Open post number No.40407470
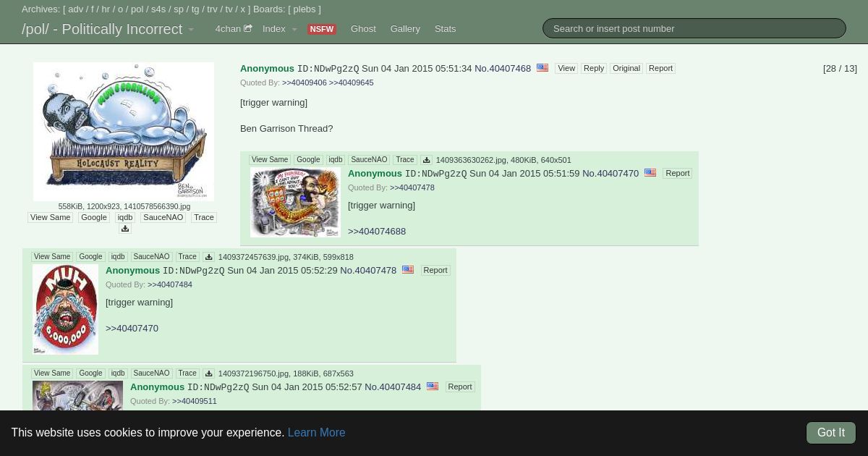Screen dimensions: 868x456 click(610, 173)
